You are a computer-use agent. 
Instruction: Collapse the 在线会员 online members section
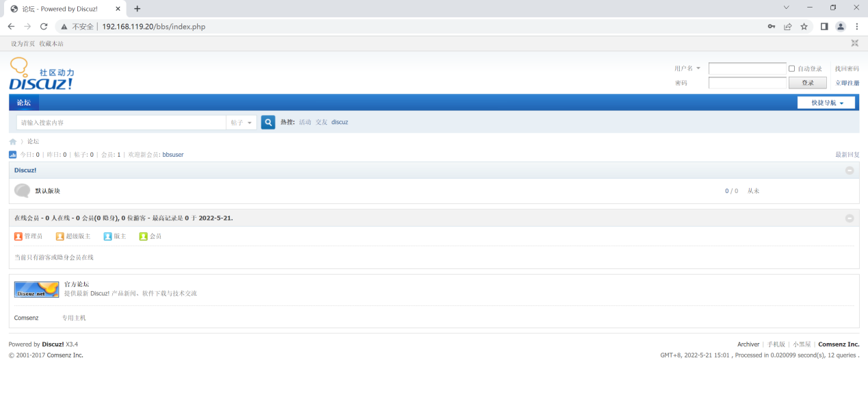[x=850, y=218]
